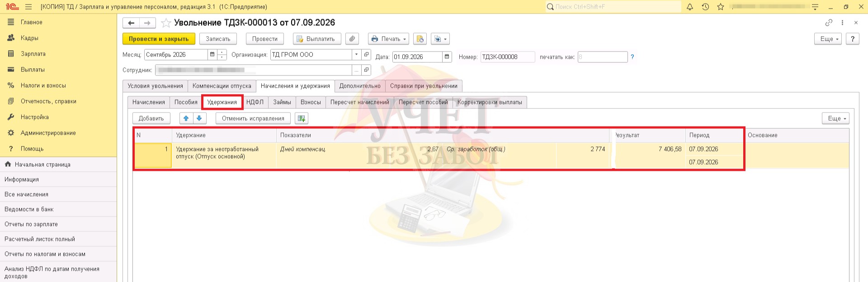Screen dimensions: 868x282
Task: Expand the Печать dropdown
Action: click(x=389, y=39)
